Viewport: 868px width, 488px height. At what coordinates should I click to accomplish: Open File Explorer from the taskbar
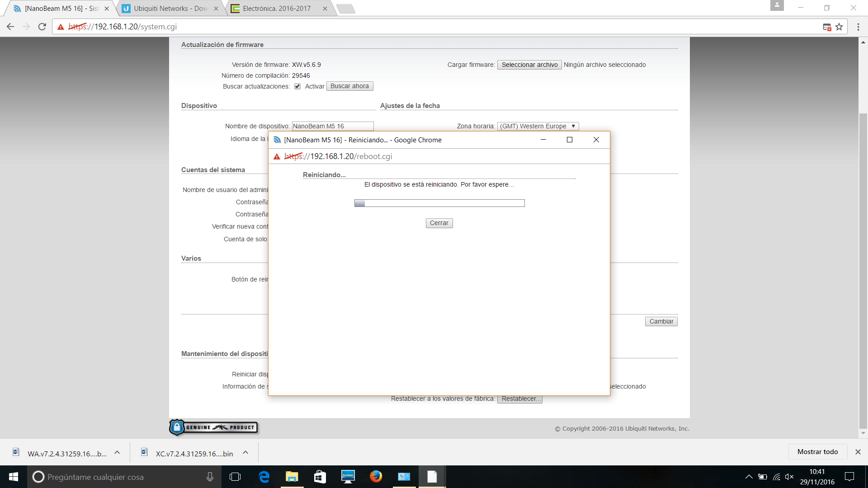click(x=292, y=477)
